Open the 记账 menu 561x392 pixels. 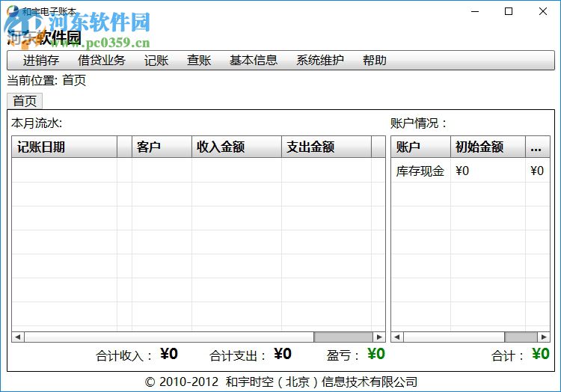pos(156,60)
